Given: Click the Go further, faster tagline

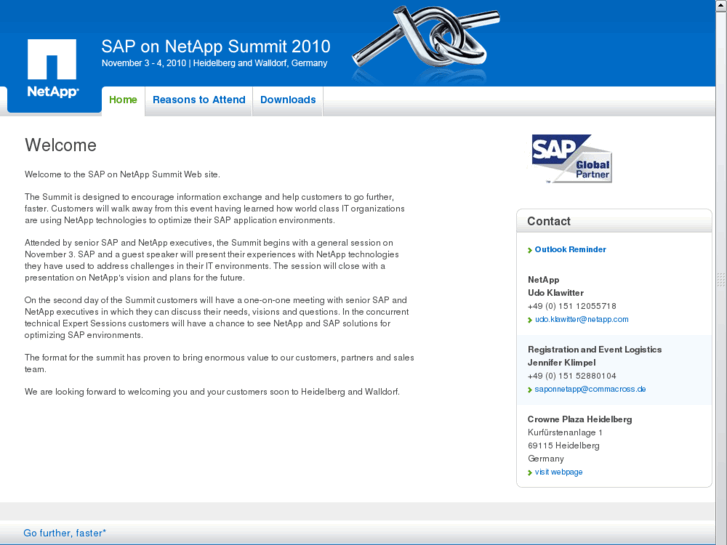Looking at the screenshot, I should pos(64,533).
